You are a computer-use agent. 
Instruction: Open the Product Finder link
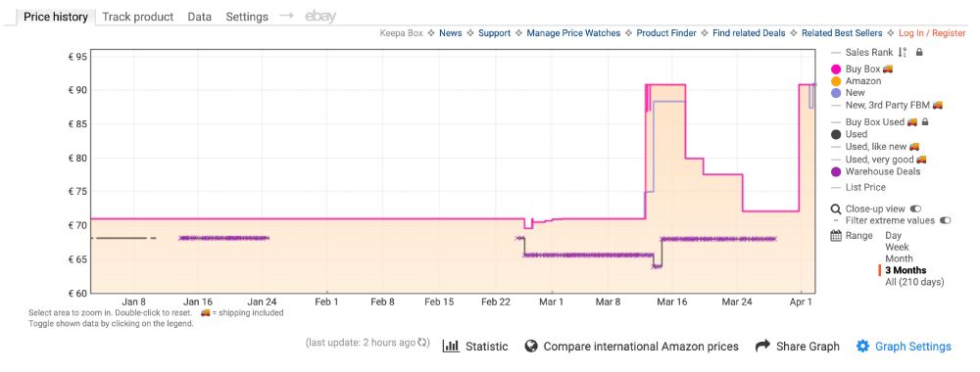click(x=666, y=33)
